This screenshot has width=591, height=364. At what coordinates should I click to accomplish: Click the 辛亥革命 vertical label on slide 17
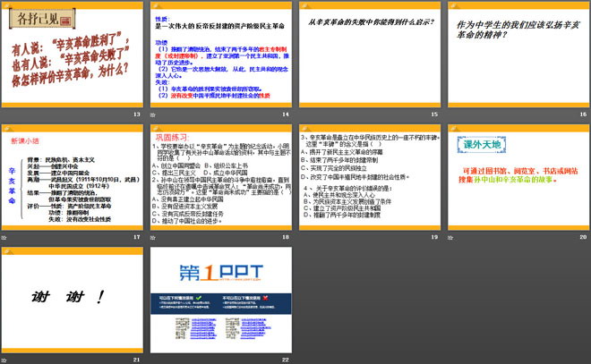click(13, 186)
